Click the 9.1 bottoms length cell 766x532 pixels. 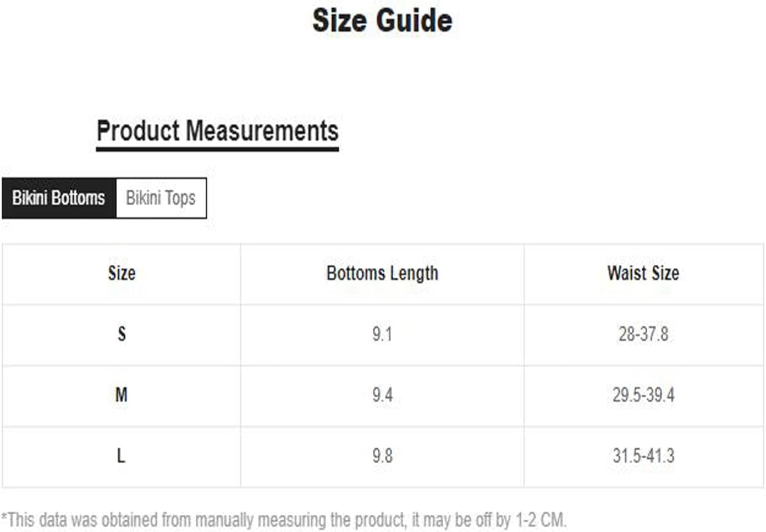pyautogui.click(x=382, y=335)
